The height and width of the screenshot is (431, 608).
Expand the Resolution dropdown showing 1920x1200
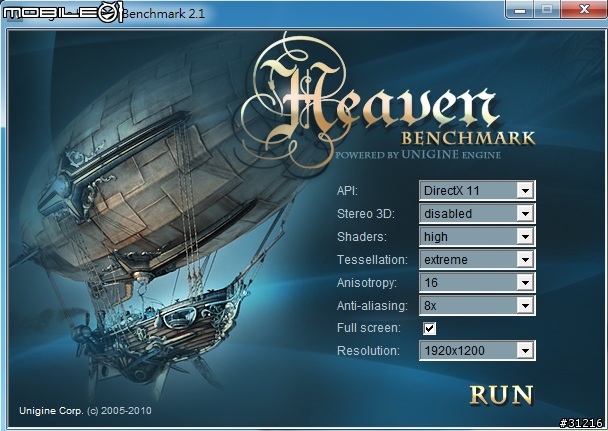477,350
